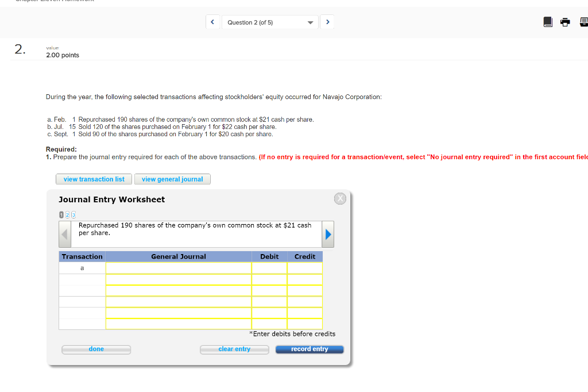Click Credit cell in row a
Image resolution: width=588 pixels, height=392 pixels.
[x=305, y=268]
